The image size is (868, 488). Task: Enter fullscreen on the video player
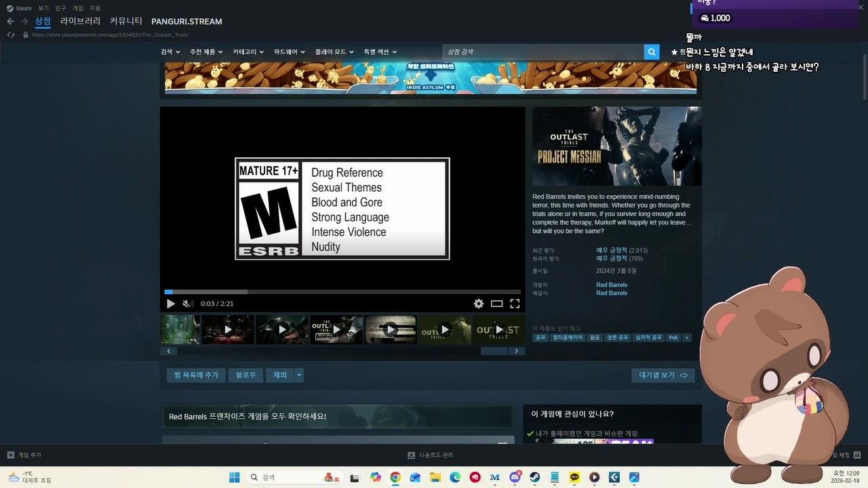pyautogui.click(x=515, y=304)
